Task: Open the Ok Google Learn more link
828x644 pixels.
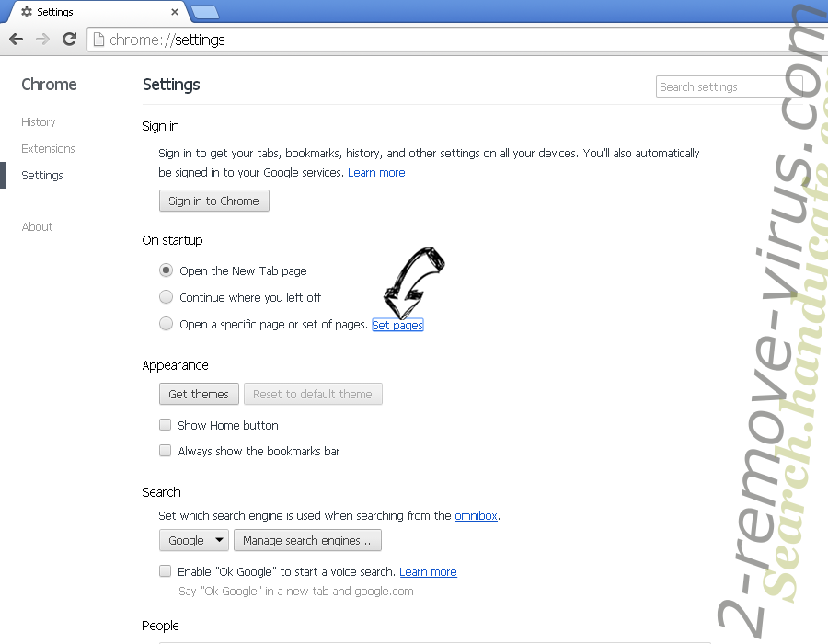Action: [x=428, y=572]
